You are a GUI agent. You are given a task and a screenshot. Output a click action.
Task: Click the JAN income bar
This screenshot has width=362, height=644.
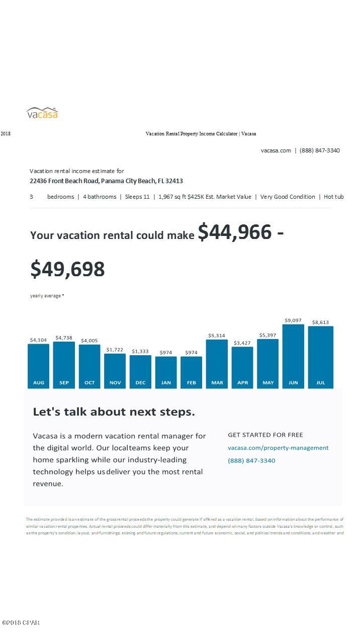(x=166, y=372)
